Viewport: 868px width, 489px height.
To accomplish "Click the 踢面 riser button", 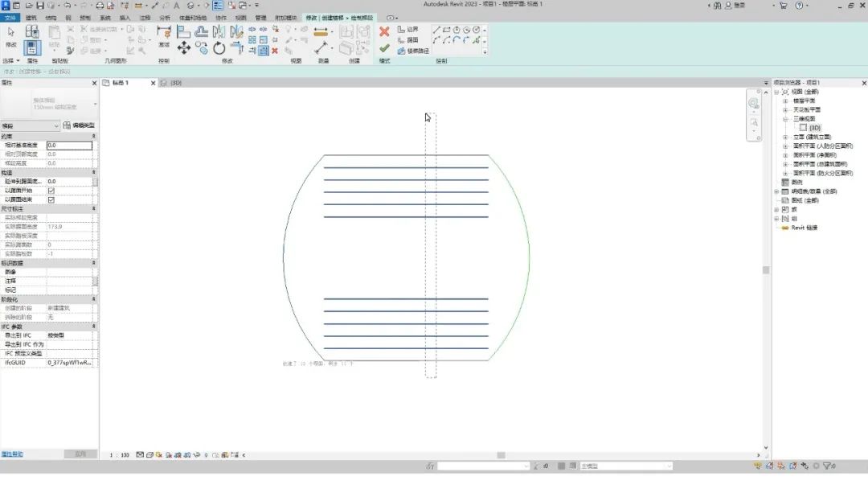I will [x=408, y=40].
